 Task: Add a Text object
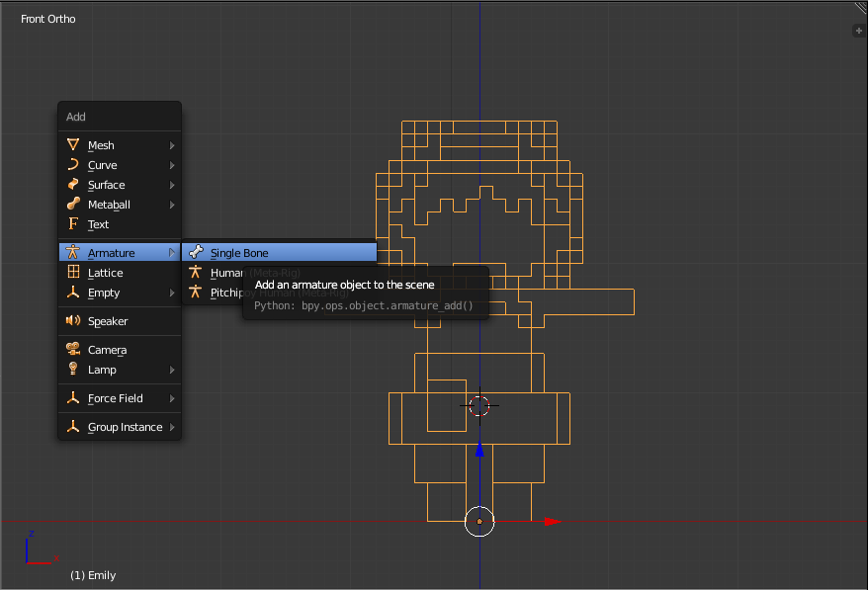click(x=120, y=224)
